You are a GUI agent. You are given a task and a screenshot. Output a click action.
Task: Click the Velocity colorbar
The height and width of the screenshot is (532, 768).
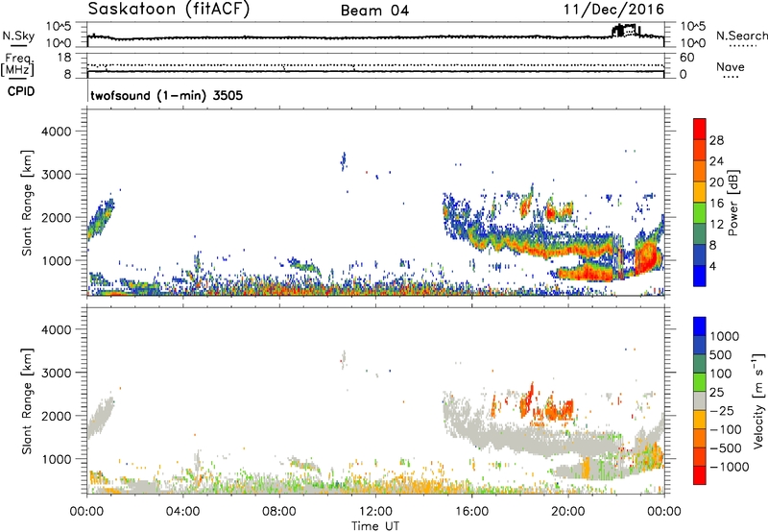700,400
